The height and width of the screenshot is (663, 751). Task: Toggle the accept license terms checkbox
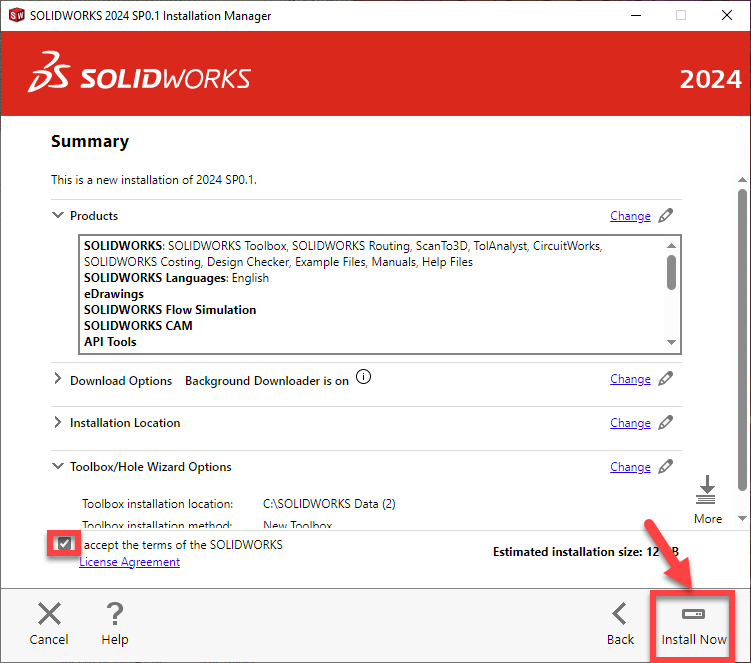65,544
